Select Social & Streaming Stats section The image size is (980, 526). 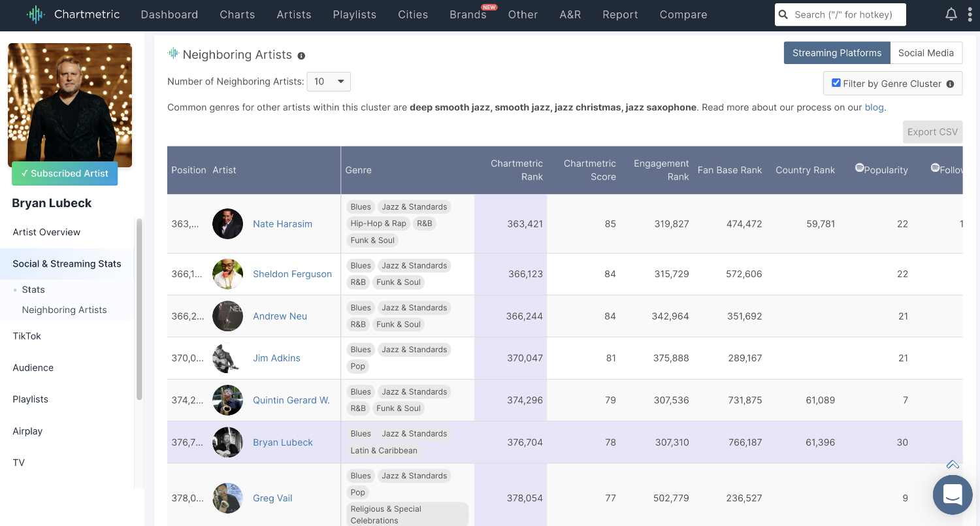pyautogui.click(x=67, y=264)
